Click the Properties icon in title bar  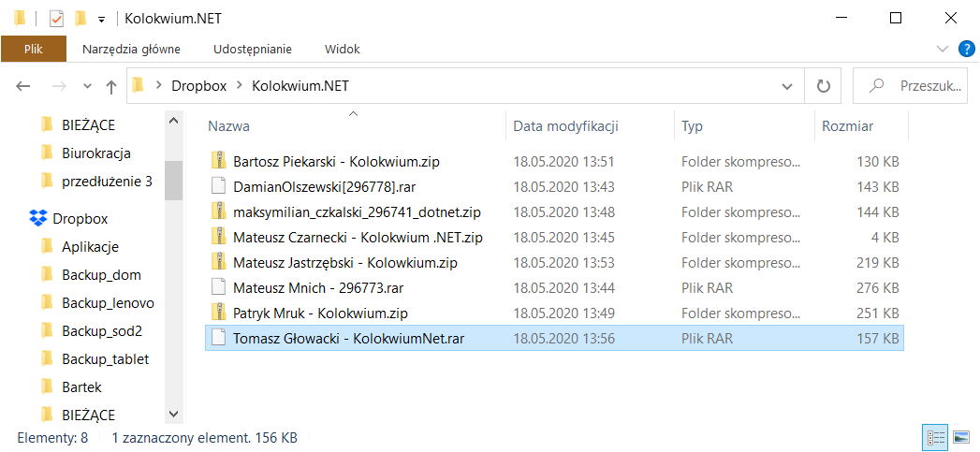(x=55, y=18)
